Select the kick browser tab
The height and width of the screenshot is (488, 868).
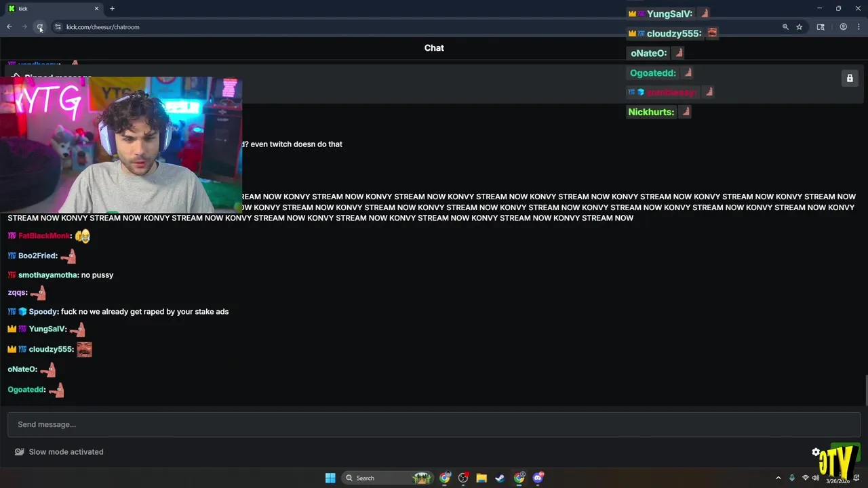click(x=53, y=9)
